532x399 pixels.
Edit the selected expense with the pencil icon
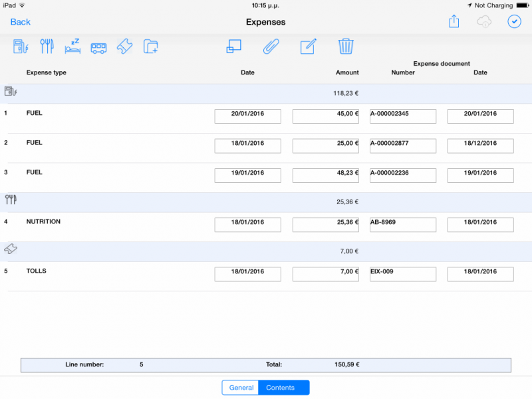coord(309,47)
